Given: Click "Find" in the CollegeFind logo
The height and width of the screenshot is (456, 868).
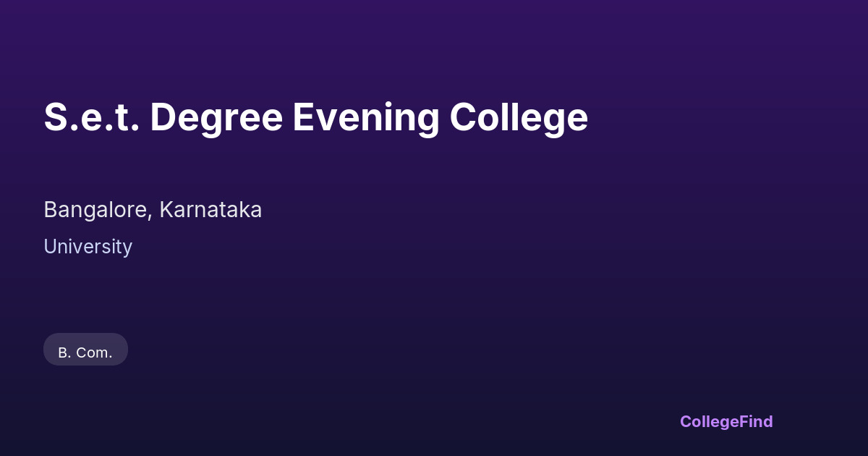Looking at the screenshot, I should pyautogui.click(x=756, y=421).
